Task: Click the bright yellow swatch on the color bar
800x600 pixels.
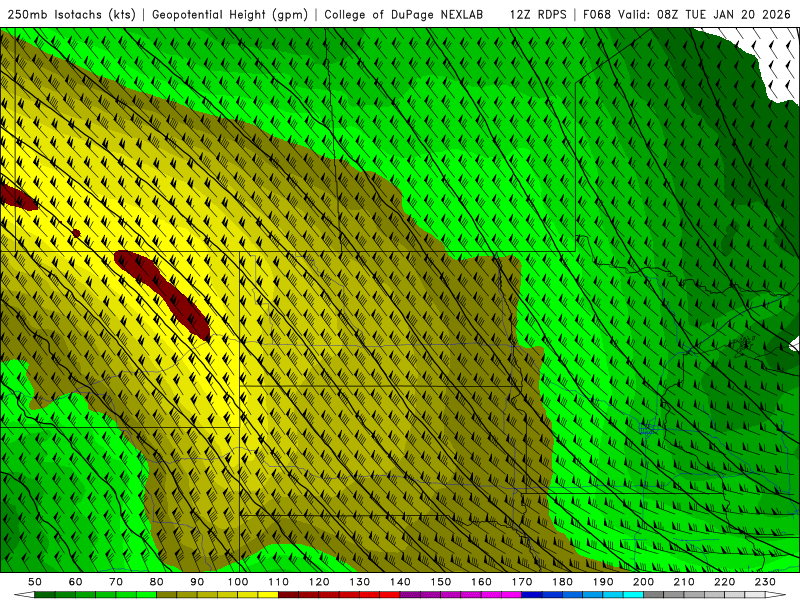Action: tap(268, 595)
